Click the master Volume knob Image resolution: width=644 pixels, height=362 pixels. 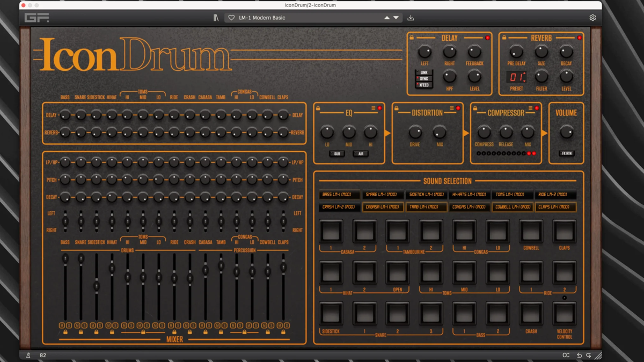point(566,132)
